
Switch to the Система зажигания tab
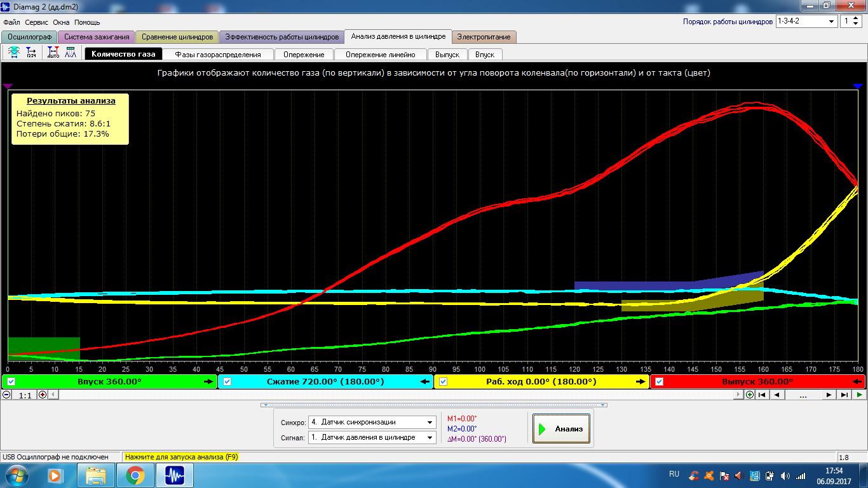97,37
